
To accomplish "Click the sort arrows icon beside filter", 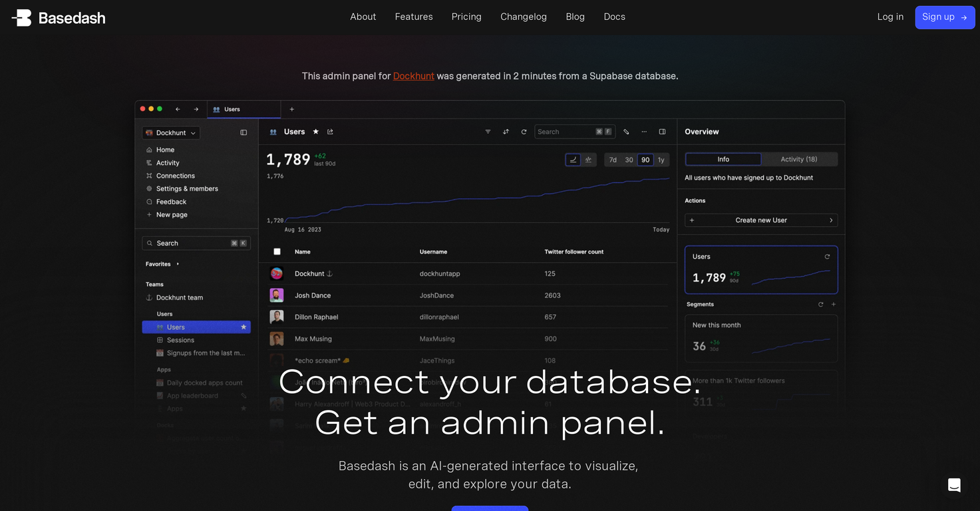I will click(506, 132).
